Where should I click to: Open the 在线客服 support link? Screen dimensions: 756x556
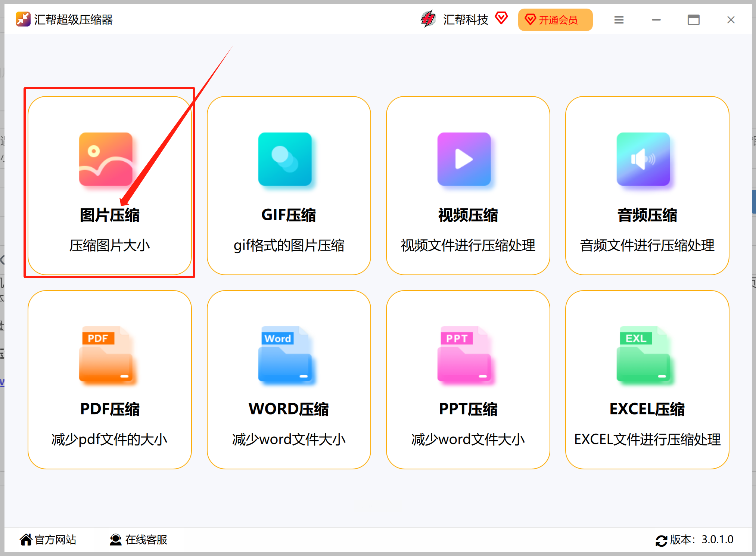click(146, 540)
